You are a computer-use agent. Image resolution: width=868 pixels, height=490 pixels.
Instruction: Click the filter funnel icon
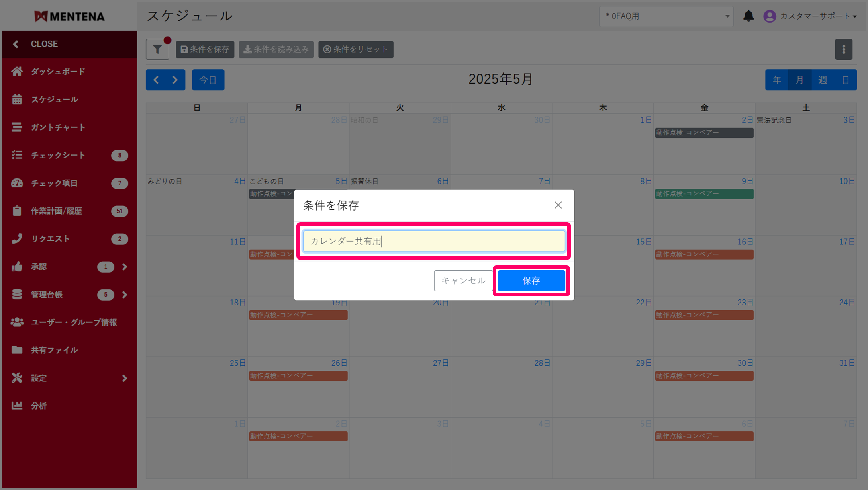click(x=157, y=49)
